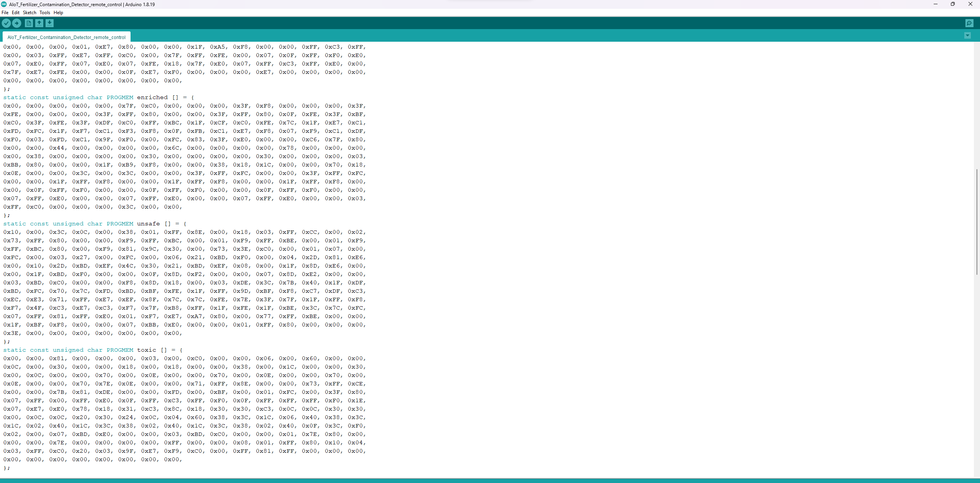Click the Verify sketch checkmark icon
The image size is (980, 483).
[x=6, y=23]
